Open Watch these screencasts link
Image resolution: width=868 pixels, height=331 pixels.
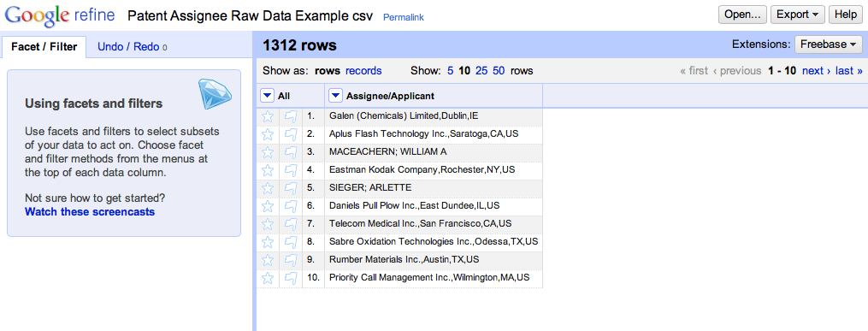(x=91, y=212)
